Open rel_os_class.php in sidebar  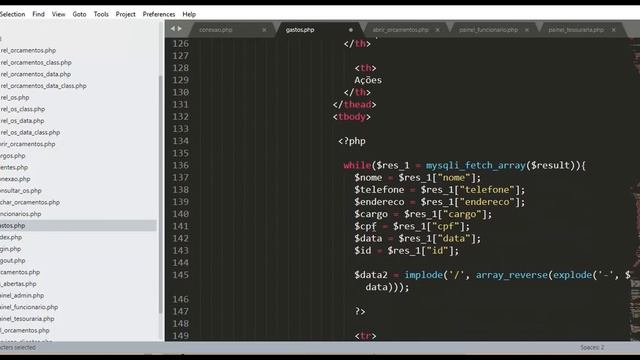coord(22,109)
